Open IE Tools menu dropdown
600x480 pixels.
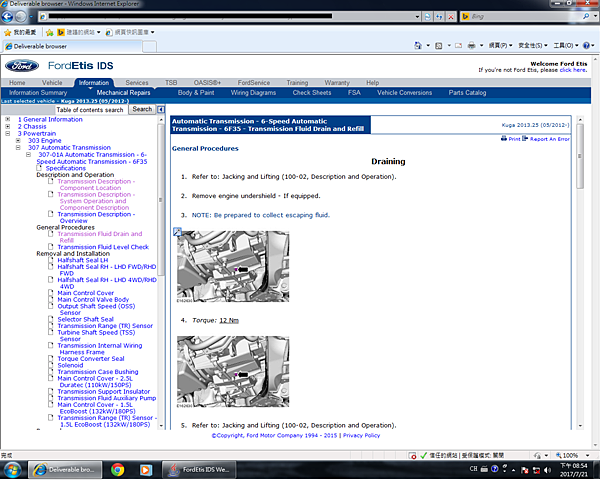tap(566, 46)
